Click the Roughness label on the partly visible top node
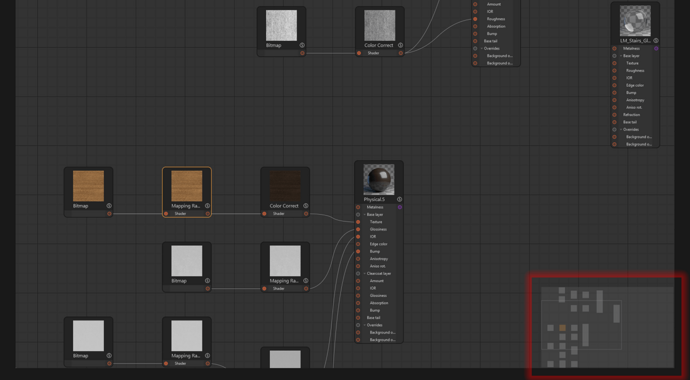The width and height of the screenshot is (690, 380). tap(496, 19)
